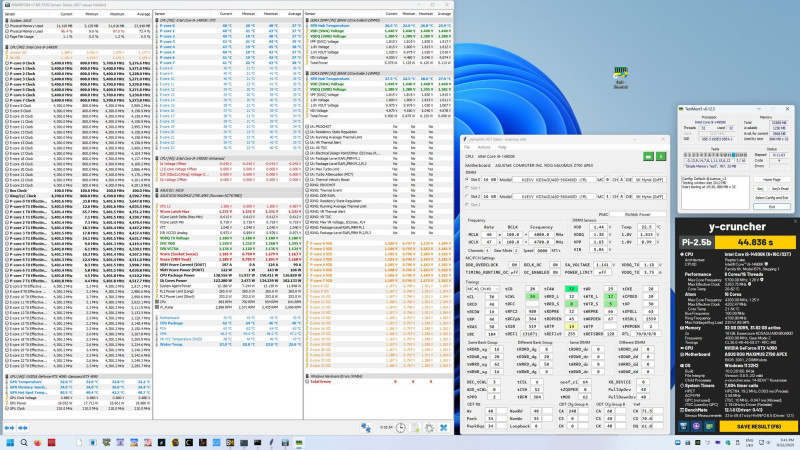Select Total Errors row in HWiNFO
Screen dimensions: 800x450
[378, 382]
